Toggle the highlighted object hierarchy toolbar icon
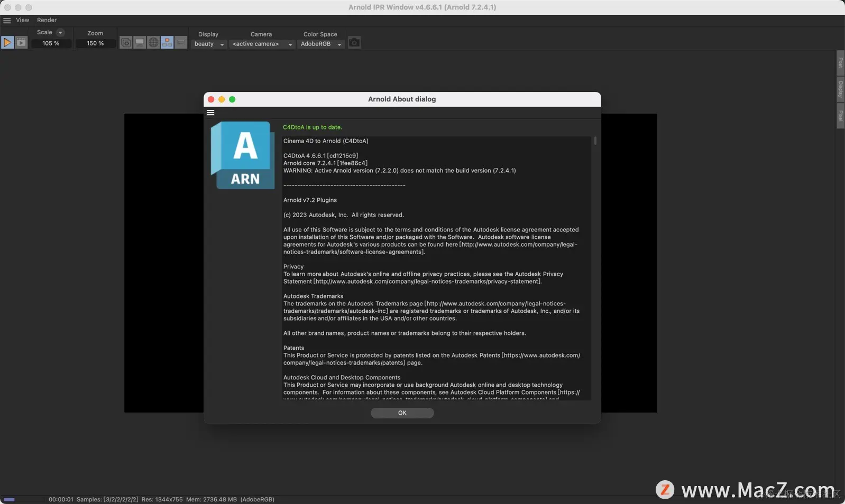845x504 pixels. [x=167, y=42]
